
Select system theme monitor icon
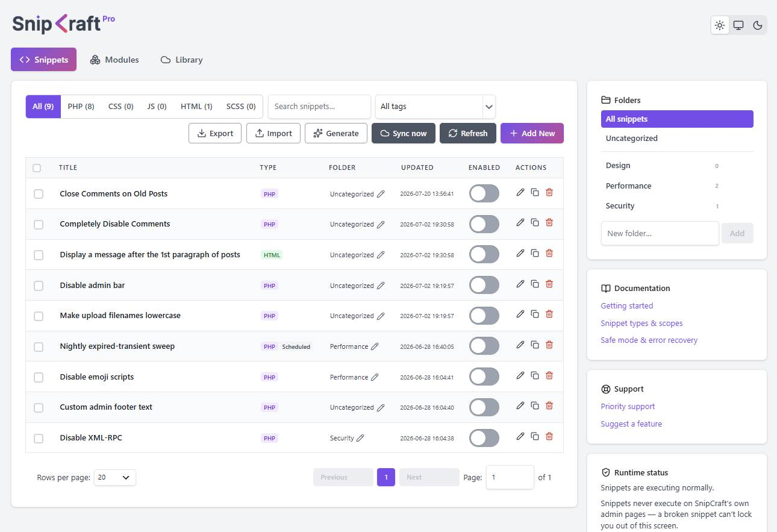pyautogui.click(x=738, y=25)
